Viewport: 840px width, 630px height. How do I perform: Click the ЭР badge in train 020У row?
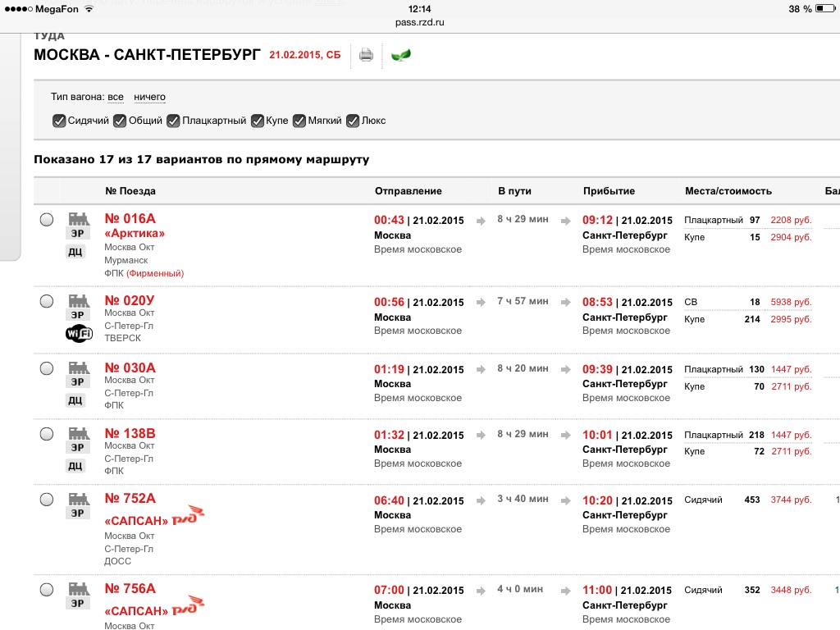78,315
